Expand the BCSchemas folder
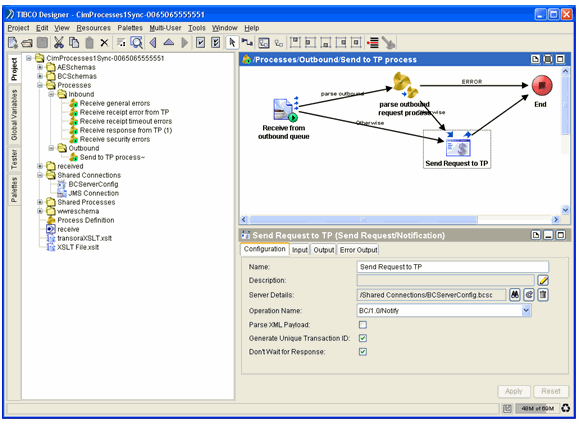 pos(40,76)
